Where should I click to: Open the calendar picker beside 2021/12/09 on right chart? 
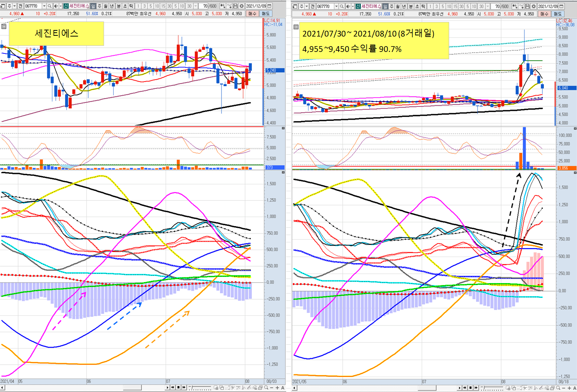[562, 7]
